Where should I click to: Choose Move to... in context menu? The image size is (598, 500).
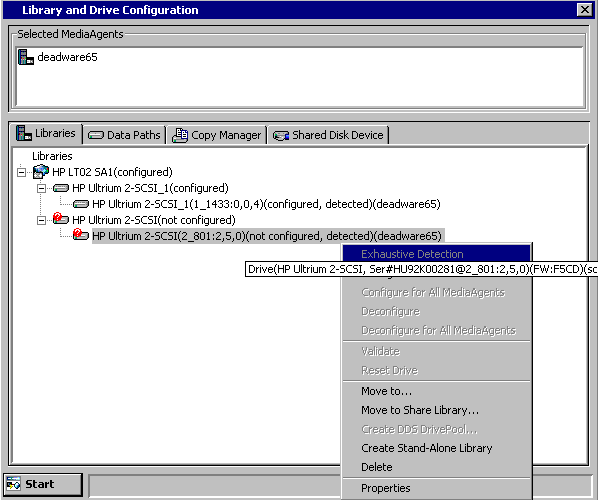436,391
